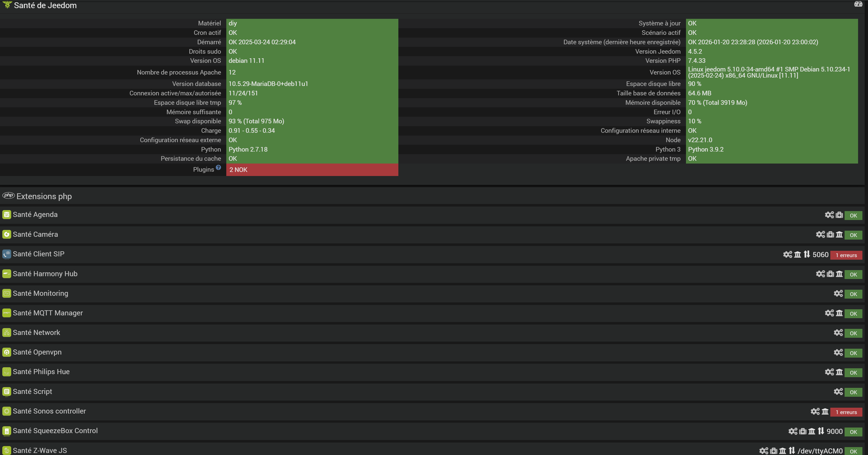Click the medkit icon in the Santé Caméra row
This screenshot has height=455, width=868.
pyautogui.click(x=830, y=234)
